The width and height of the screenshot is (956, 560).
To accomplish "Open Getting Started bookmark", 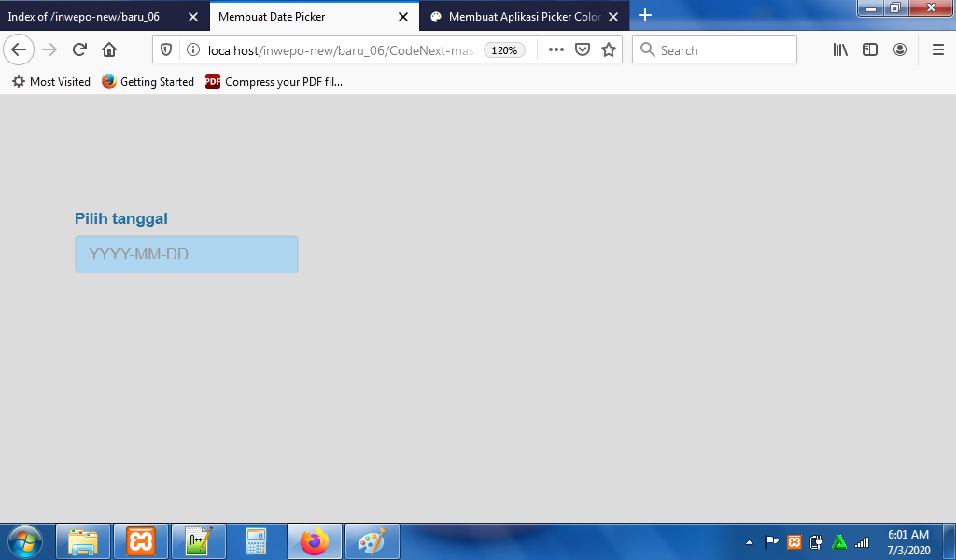I will tap(148, 82).
